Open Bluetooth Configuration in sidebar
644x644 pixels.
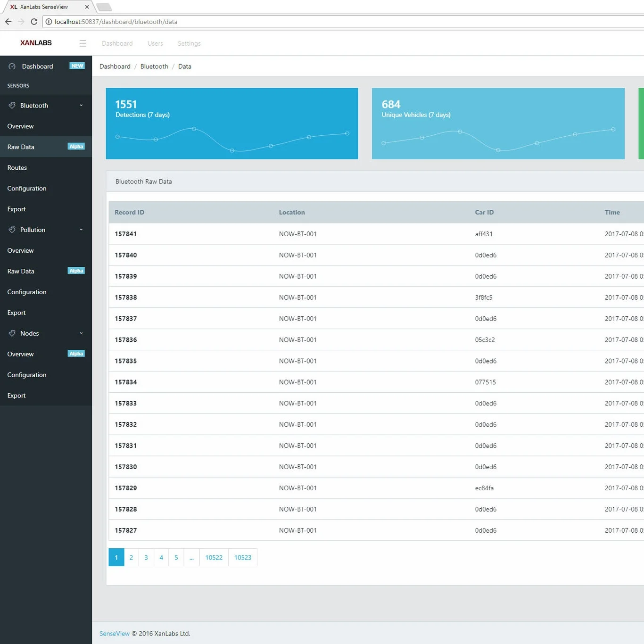coord(46,189)
